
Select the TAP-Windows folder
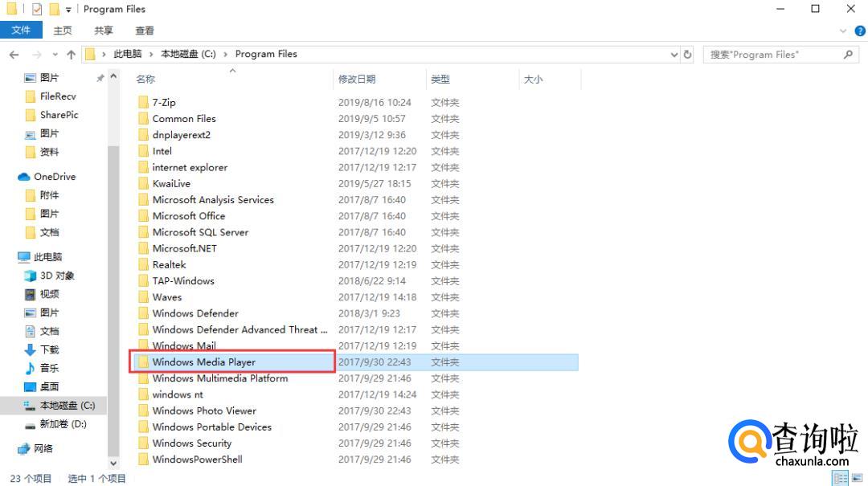pyautogui.click(x=183, y=280)
